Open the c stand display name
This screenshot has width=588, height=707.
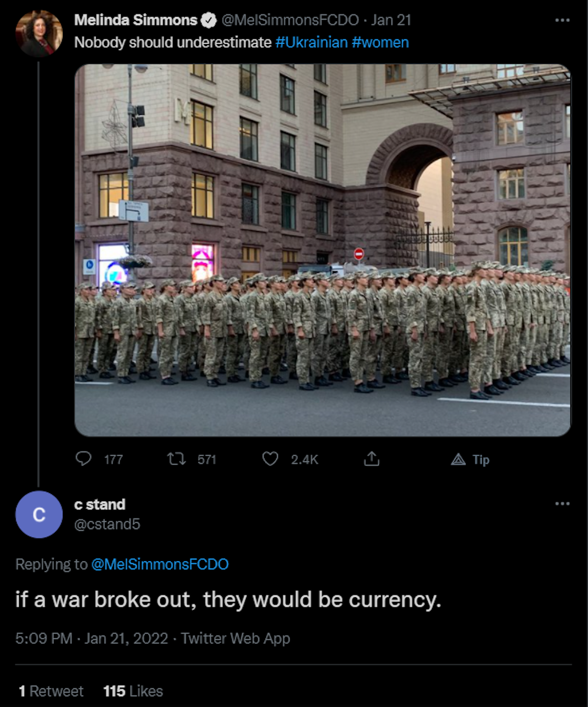click(100, 504)
